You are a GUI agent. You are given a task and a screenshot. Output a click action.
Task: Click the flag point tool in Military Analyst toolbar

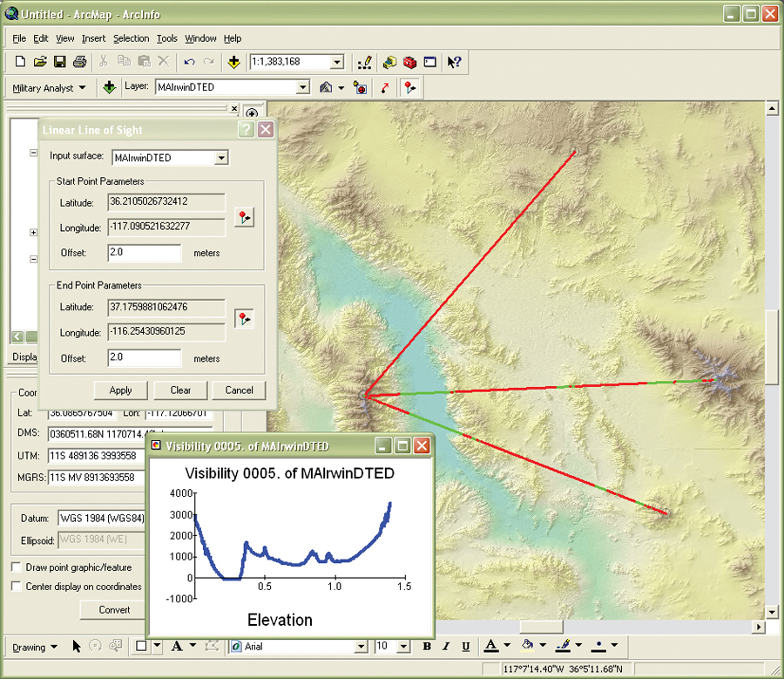click(410, 88)
